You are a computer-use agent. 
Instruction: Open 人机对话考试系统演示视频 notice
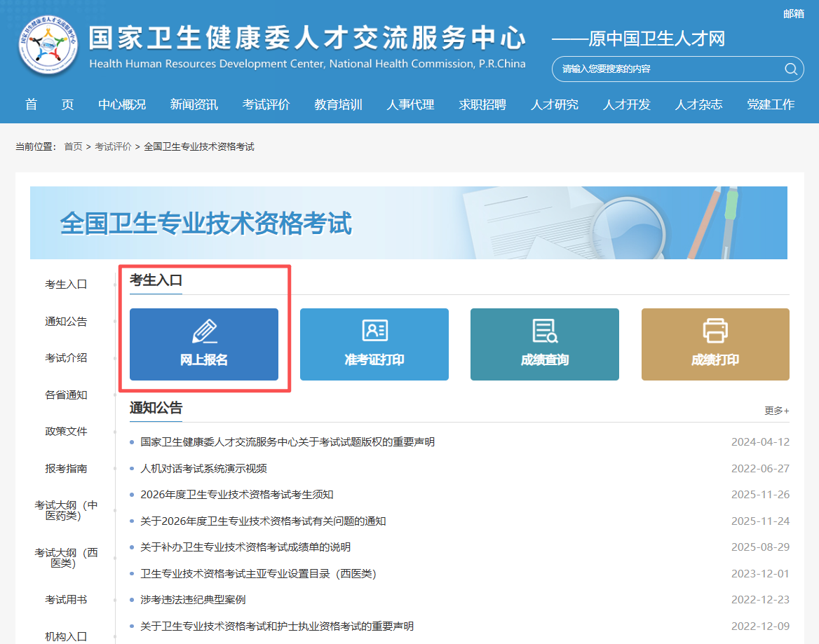point(203,468)
